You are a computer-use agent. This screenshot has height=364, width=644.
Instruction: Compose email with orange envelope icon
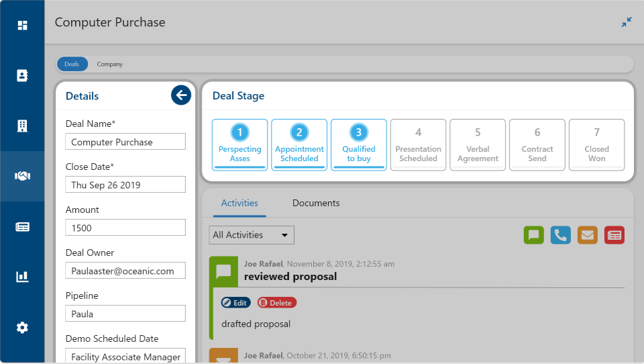pos(588,235)
